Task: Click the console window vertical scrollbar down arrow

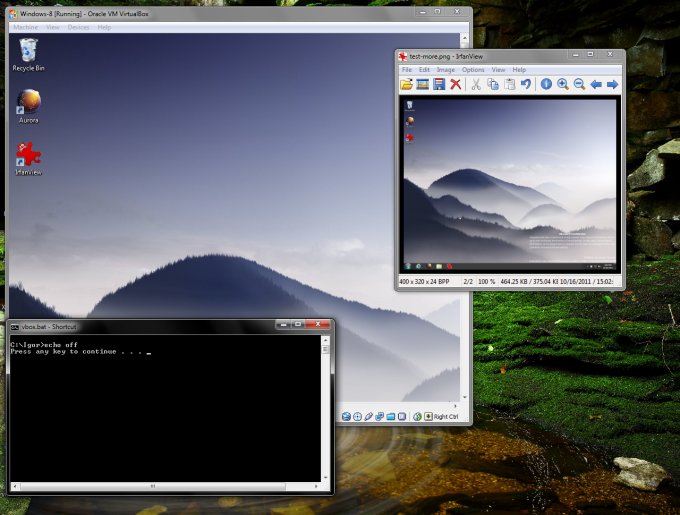Action: coord(325,478)
